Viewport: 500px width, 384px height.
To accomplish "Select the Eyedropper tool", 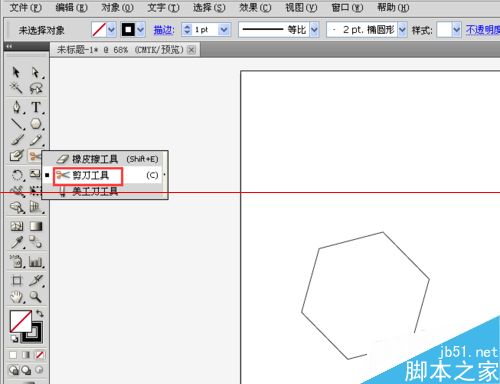I will [17, 242].
